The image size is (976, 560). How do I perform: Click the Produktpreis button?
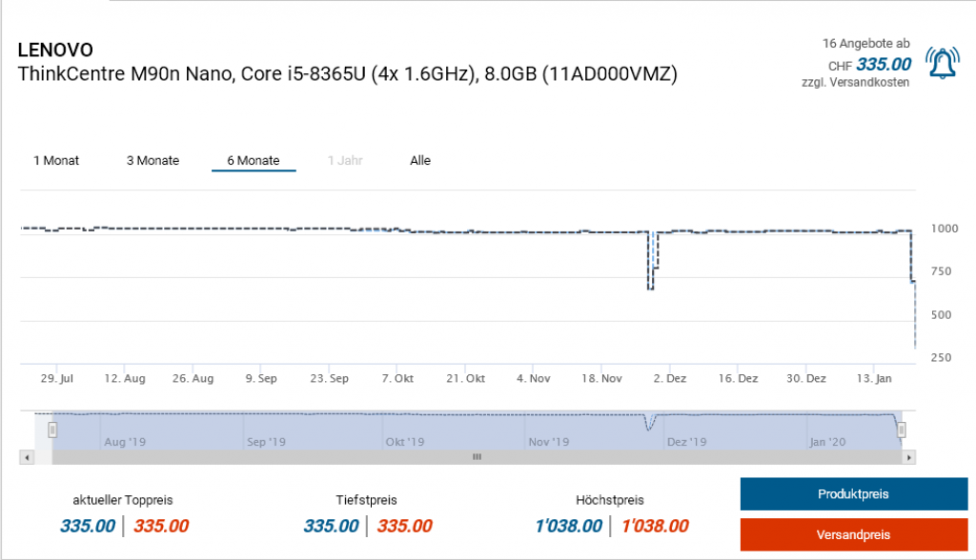pyautogui.click(x=853, y=494)
